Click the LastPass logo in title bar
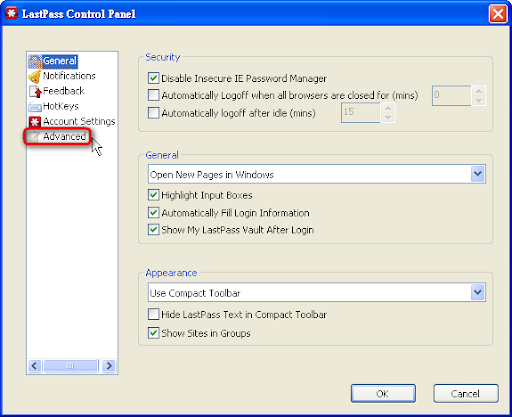 coord(12,14)
